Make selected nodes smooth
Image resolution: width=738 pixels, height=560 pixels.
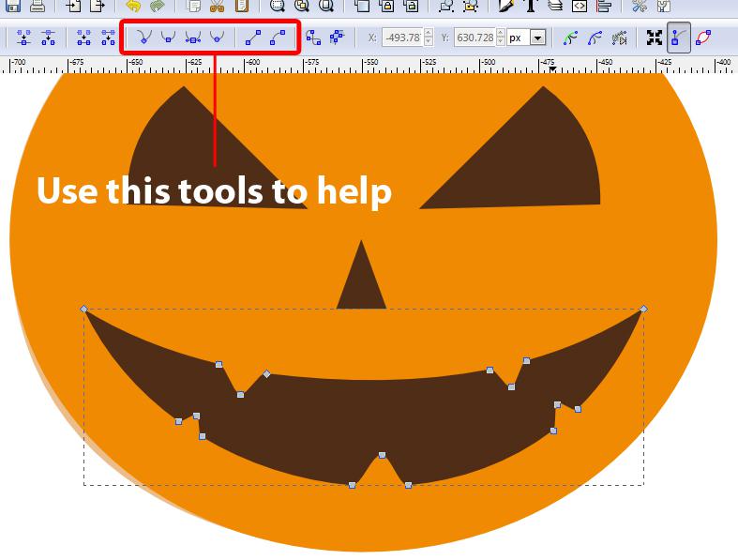pyautogui.click(x=168, y=38)
